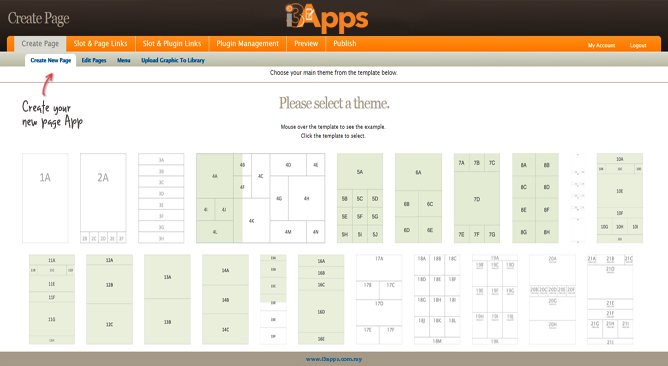Select the 17A theme template
Viewport: 668px width, 366px height.
coord(379,300)
